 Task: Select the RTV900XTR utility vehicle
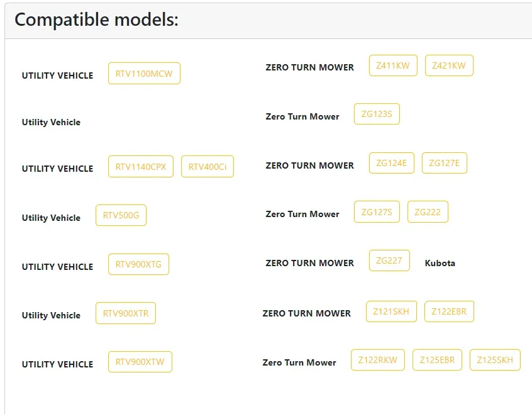point(126,313)
